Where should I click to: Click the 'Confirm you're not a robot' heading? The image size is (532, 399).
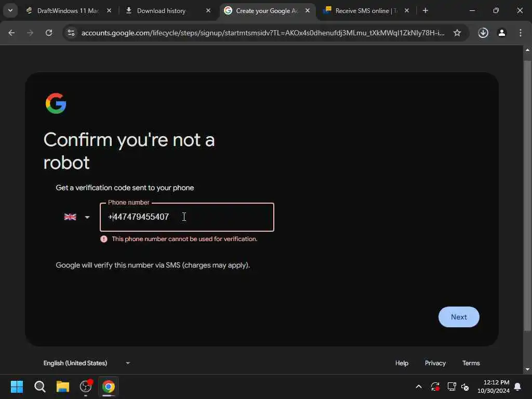click(129, 151)
